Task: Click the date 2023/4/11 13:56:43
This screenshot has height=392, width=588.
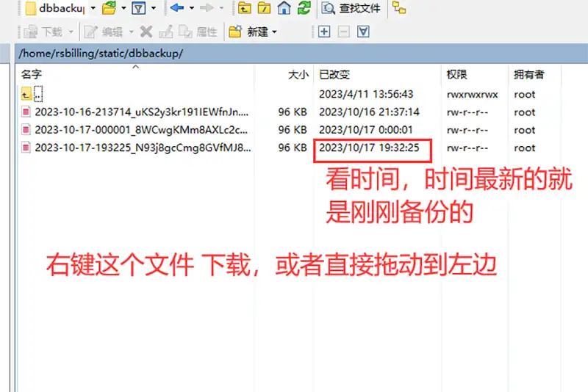Action: pyautogui.click(x=366, y=94)
